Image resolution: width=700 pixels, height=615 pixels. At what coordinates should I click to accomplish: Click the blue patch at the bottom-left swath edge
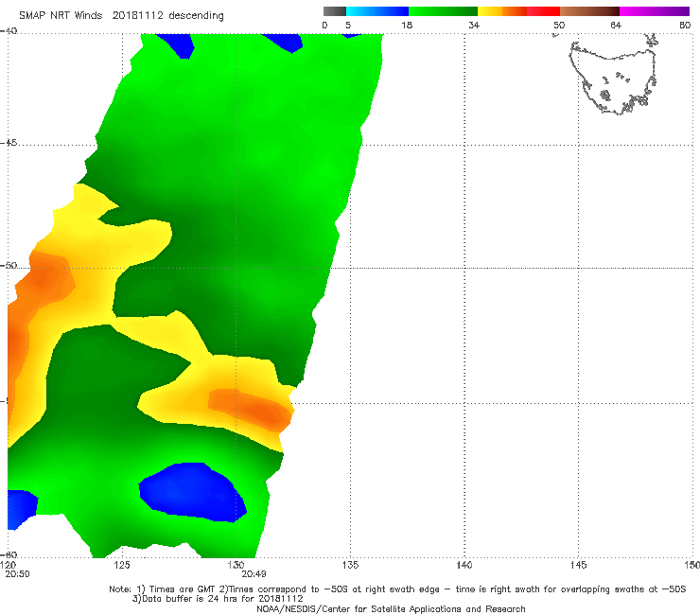tap(22, 509)
